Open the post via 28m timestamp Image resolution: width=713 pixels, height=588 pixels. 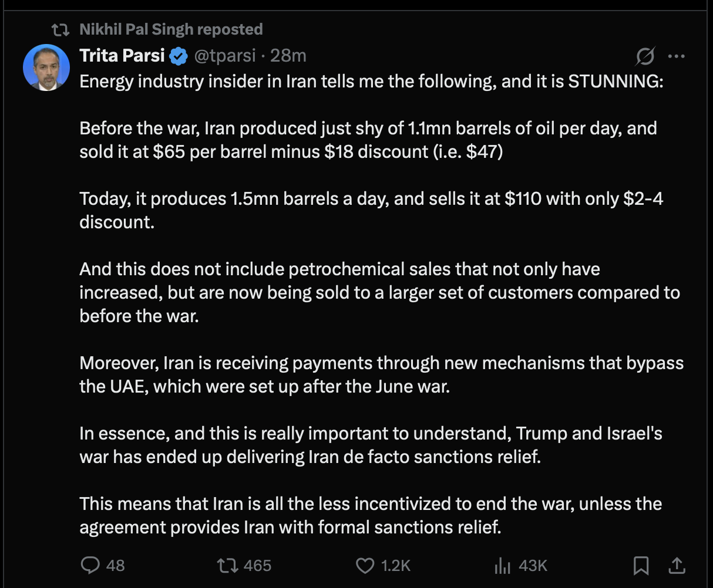point(288,56)
